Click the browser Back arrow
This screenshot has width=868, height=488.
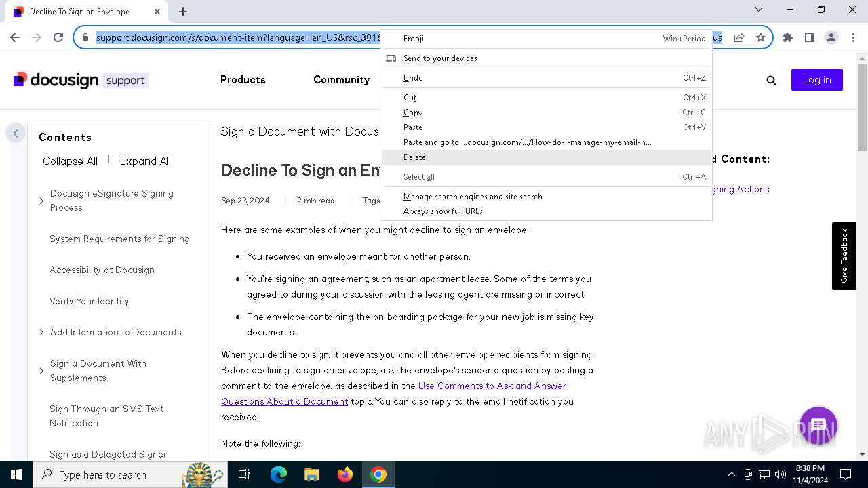[x=15, y=37]
